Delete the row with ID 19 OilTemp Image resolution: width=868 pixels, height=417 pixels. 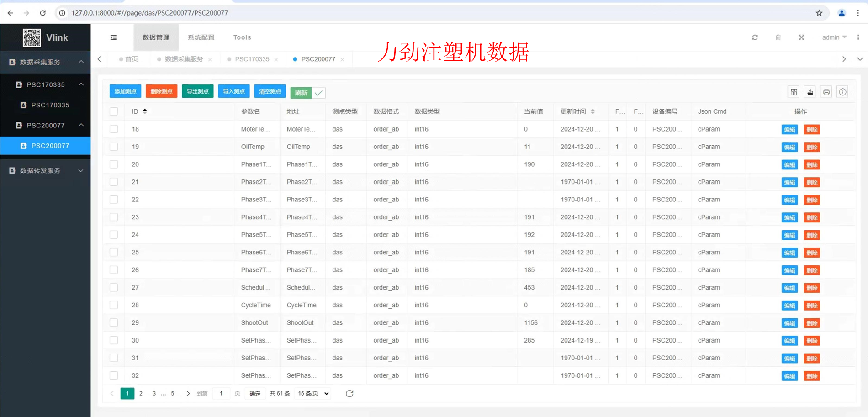(x=812, y=147)
